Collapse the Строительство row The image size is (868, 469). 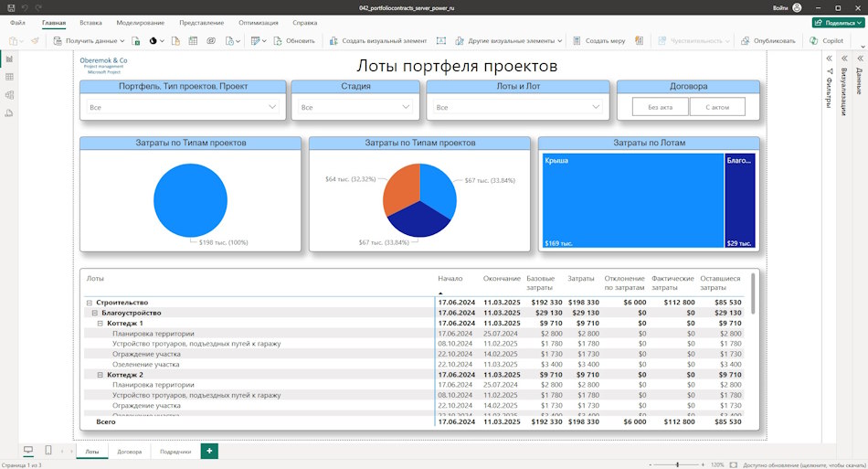click(90, 303)
